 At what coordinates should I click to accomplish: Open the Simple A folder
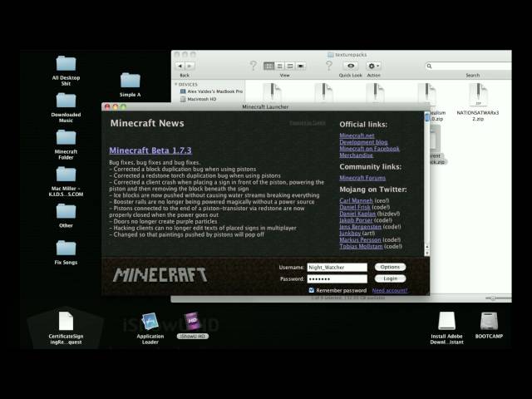[x=130, y=81]
